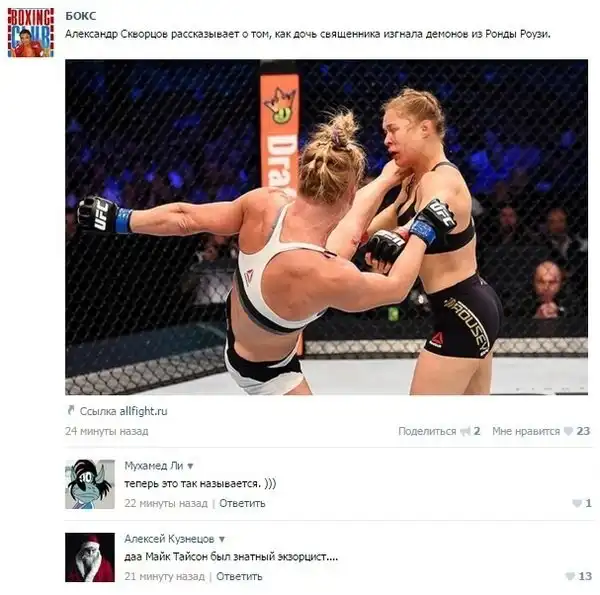Open Алексей Кузнецов's Santa avatar
The height and width of the screenshot is (595, 600).
point(90,557)
